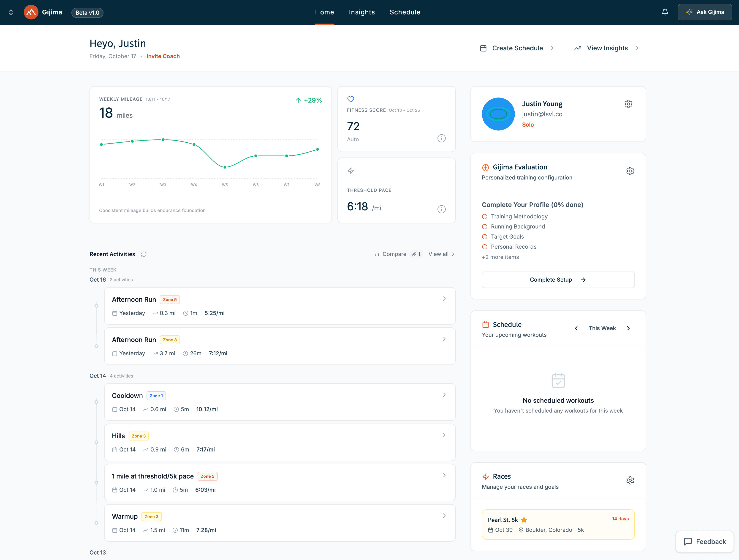Mark Training Methodology as complete
Screen dimensions: 739x560
485,217
